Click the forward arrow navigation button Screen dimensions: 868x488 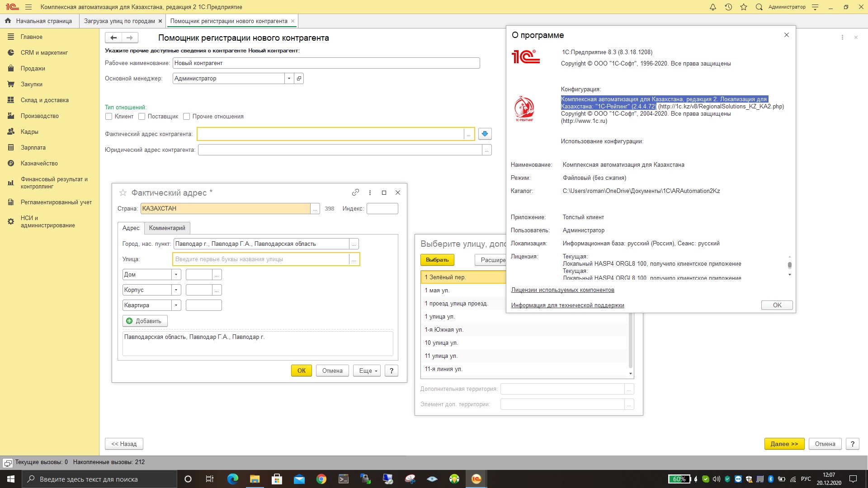[130, 38]
